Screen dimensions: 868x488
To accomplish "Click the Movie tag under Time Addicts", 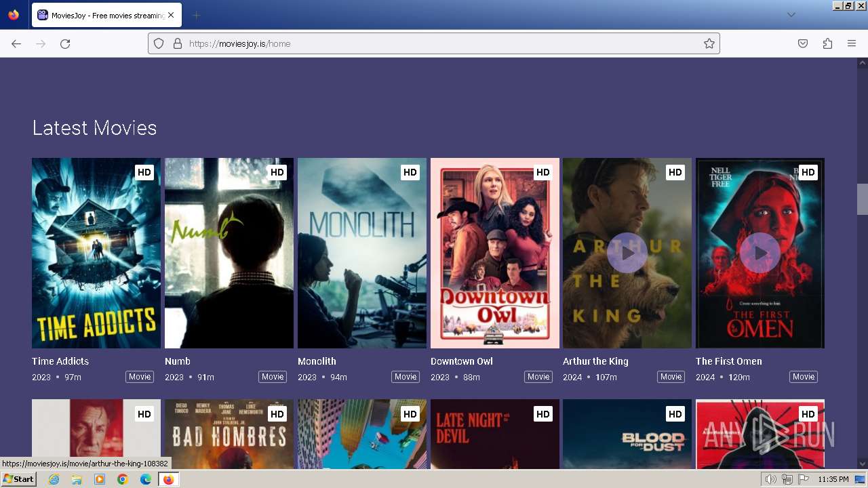I will click(x=140, y=377).
